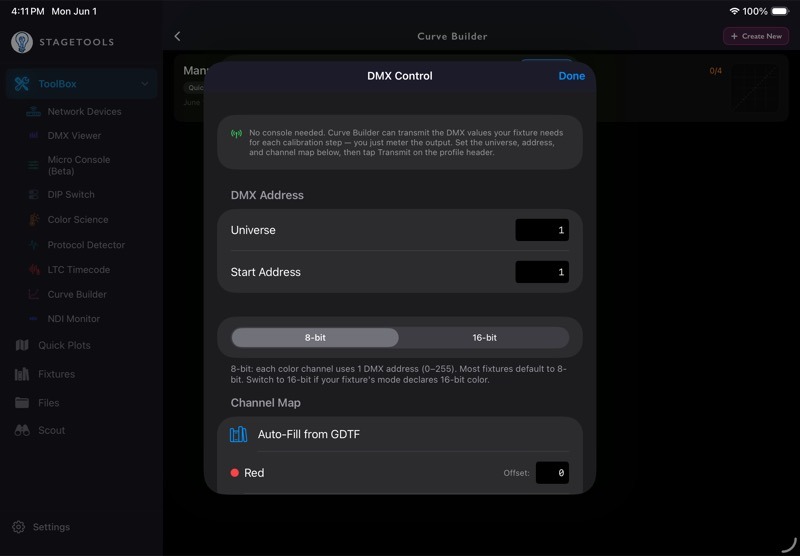The width and height of the screenshot is (800, 556).
Task: Open NDI Monitor tool
Action: (73, 319)
